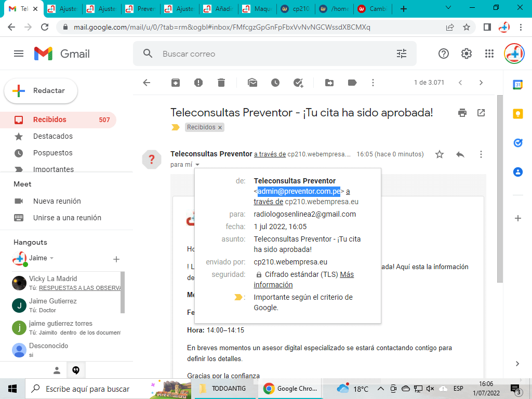532x399 pixels.
Task: Go to the newer email arrow
Action: point(460,83)
